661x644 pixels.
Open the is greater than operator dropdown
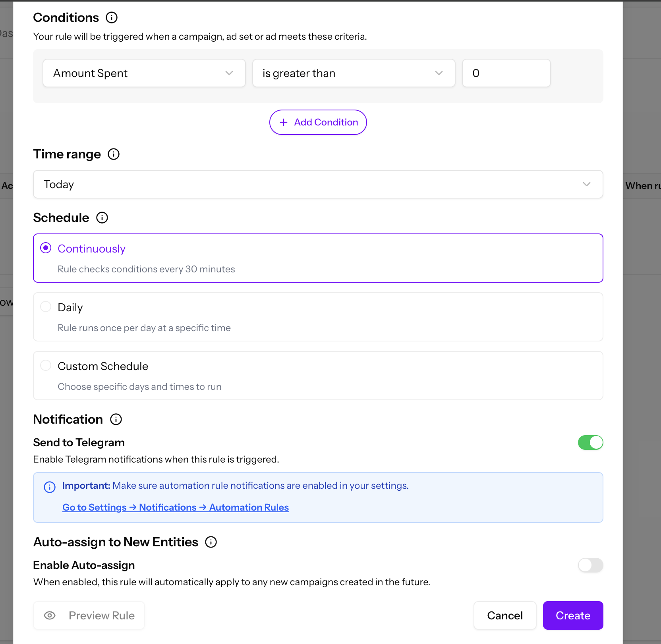point(354,73)
